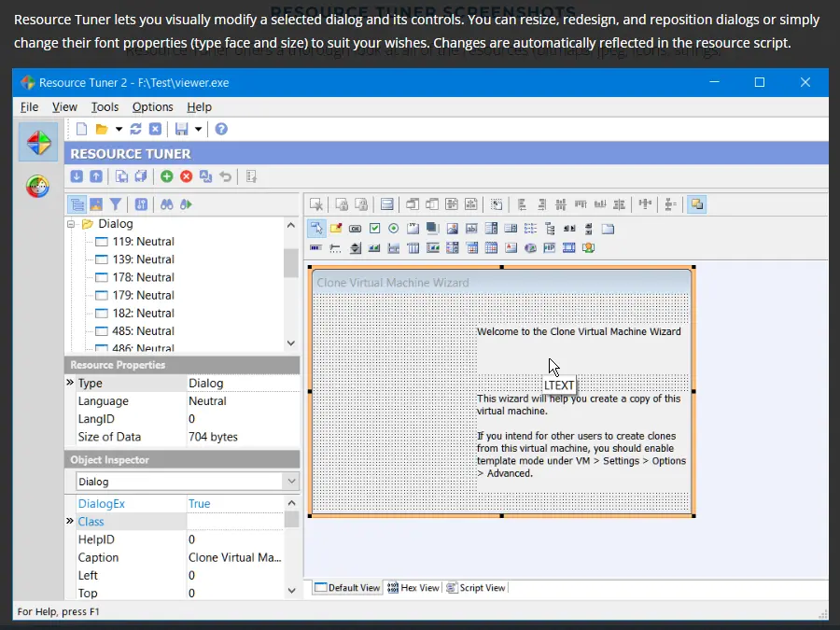Click the binoculars Find icon
840x630 pixels.
pyautogui.click(x=167, y=204)
